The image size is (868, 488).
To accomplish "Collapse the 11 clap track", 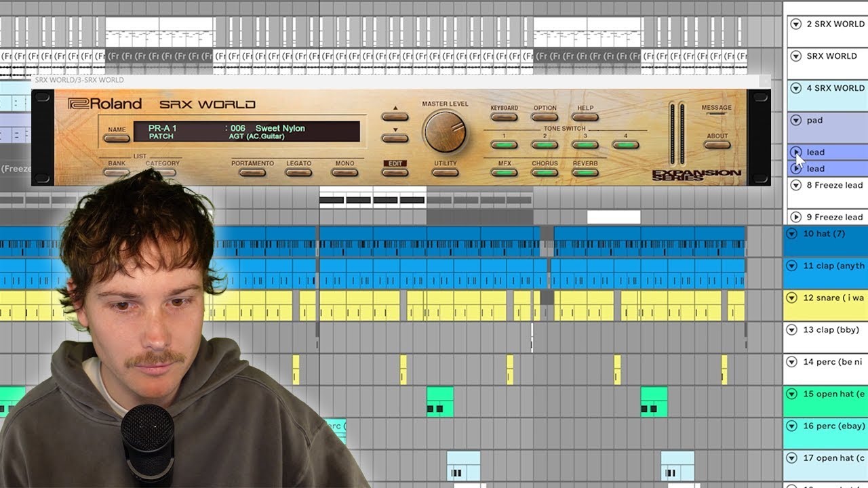I will point(791,266).
